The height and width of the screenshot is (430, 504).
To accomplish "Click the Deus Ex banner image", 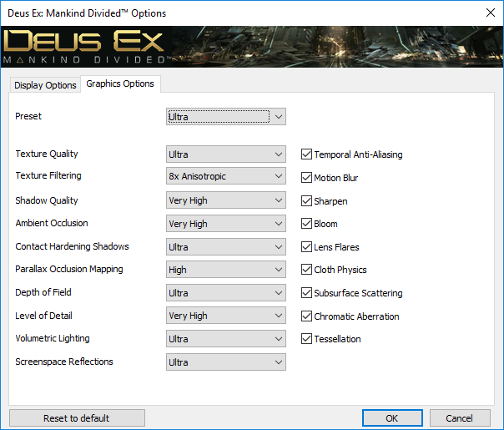I will click(252, 47).
